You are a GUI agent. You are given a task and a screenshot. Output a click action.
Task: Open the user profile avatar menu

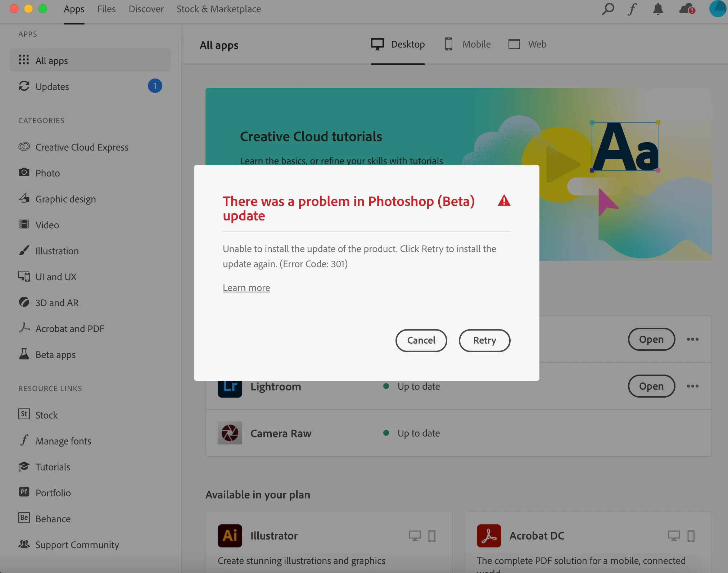point(718,9)
